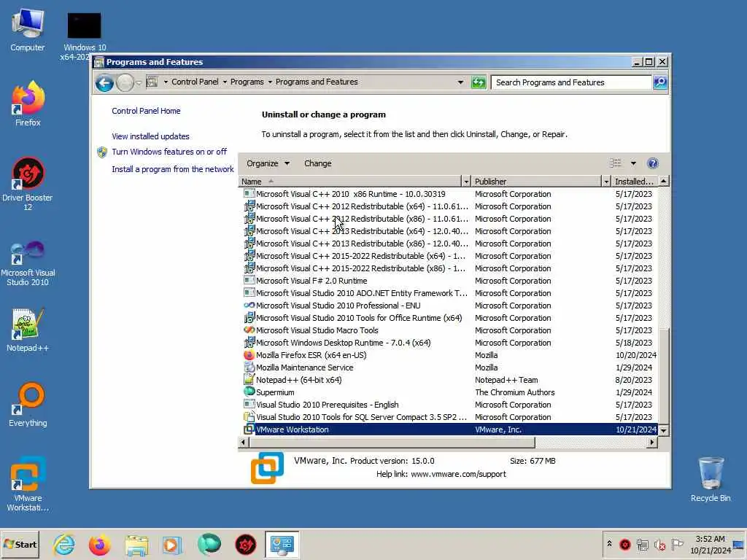Show hidden tray icons
The width and height of the screenshot is (747, 560).
coord(609,543)
